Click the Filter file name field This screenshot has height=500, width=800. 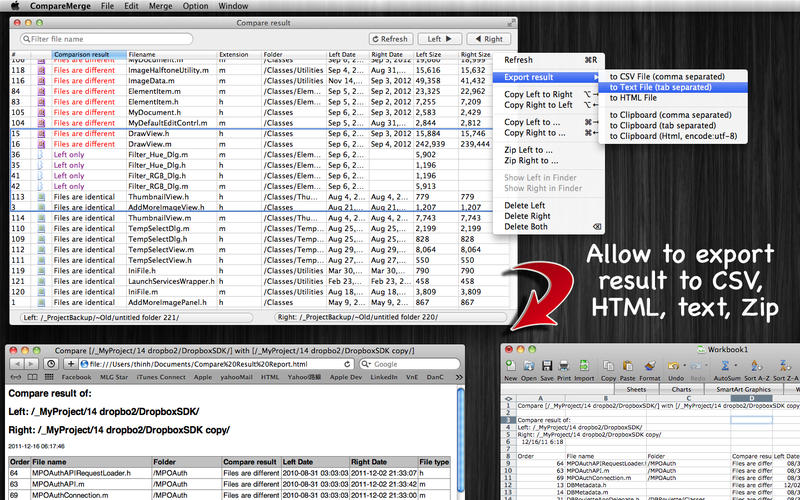(x=107, y=39)
